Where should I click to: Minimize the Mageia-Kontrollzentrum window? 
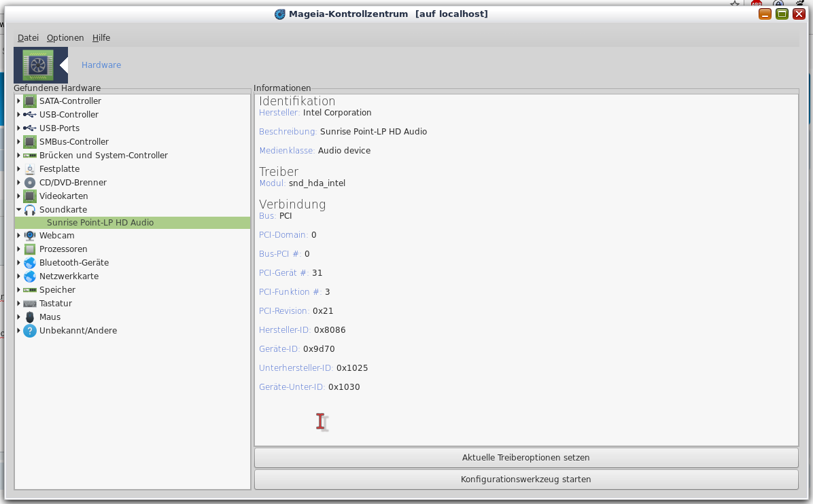tap(765, 14)
